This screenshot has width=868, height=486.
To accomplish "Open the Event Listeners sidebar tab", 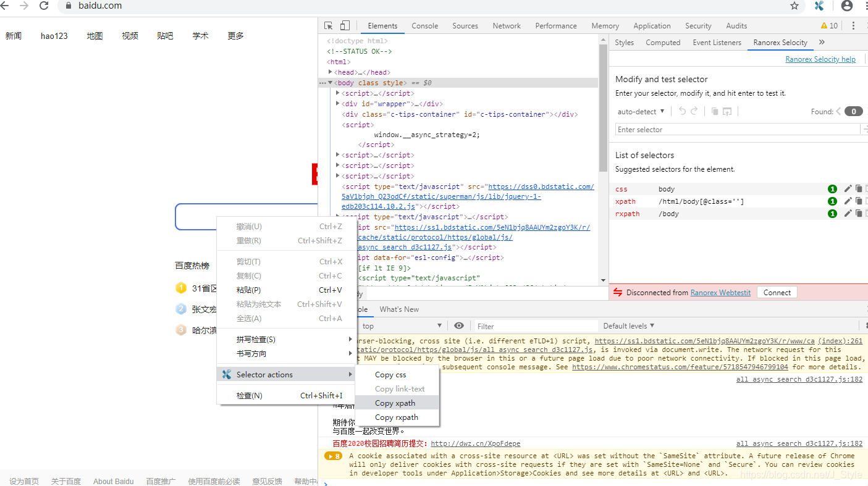I will (717, 43).
